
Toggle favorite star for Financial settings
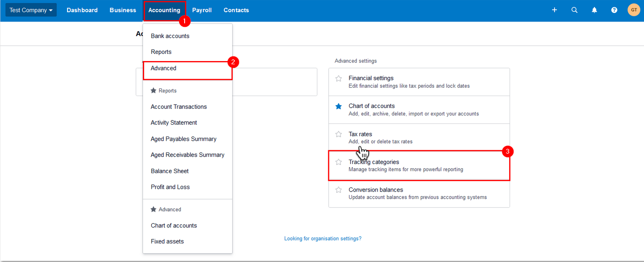click(x=338, y=78)
